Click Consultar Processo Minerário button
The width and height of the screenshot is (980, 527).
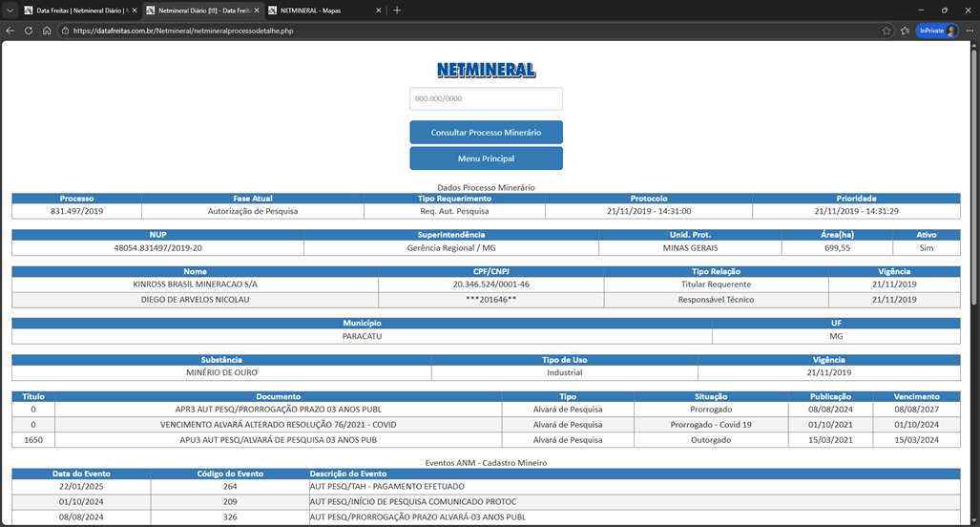[x=487, y=133]
